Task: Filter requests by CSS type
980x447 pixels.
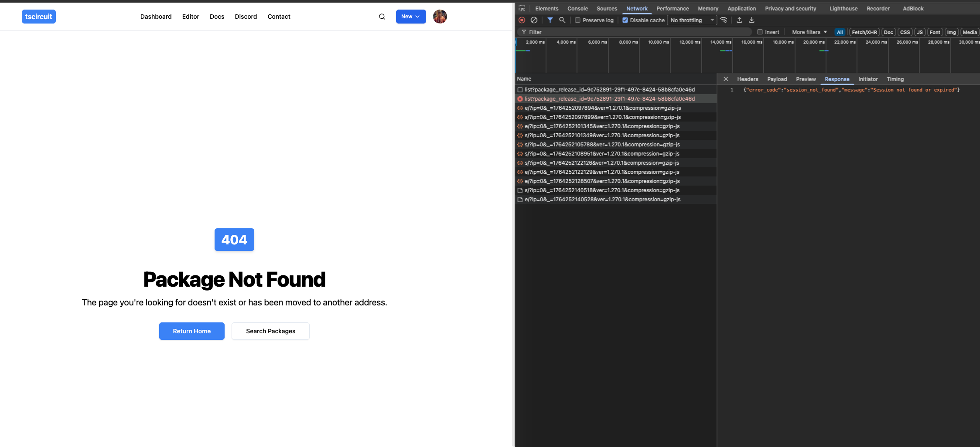Action: (x=905, y=32)
